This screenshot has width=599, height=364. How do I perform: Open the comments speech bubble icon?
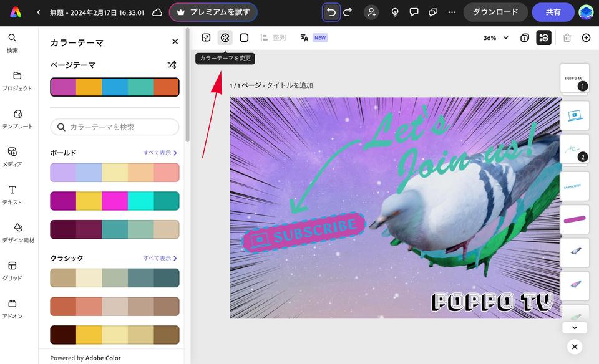click(414, 12)
